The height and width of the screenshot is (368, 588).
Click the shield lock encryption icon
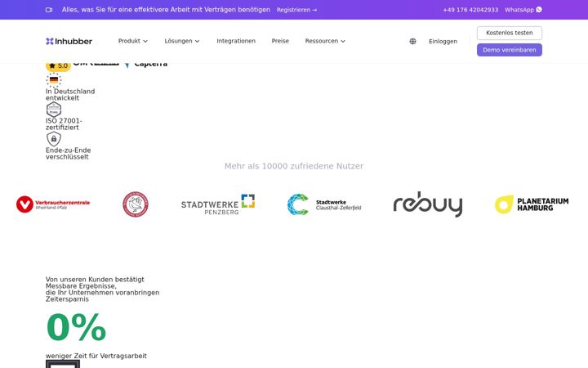tap(54, 139)
